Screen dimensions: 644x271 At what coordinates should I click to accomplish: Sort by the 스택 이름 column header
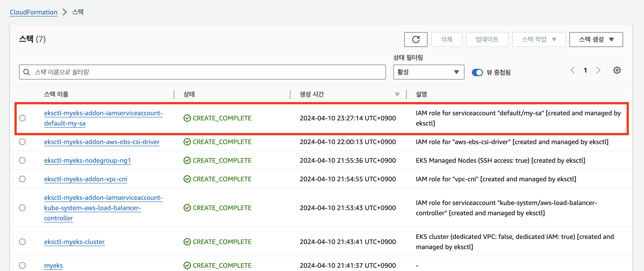click(x=56, y=94)
